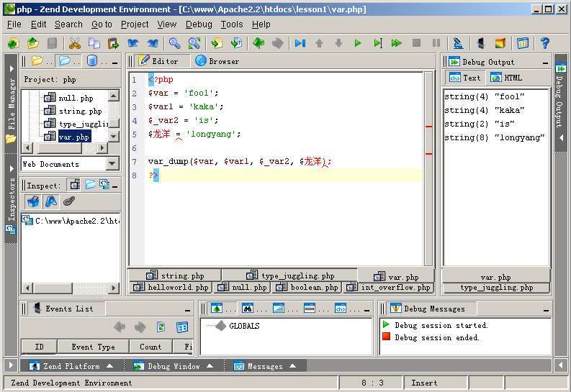The height and width of the screenshot is (392, 571).
Task: Open the string.php editor tab
Action: click(175, 275)
